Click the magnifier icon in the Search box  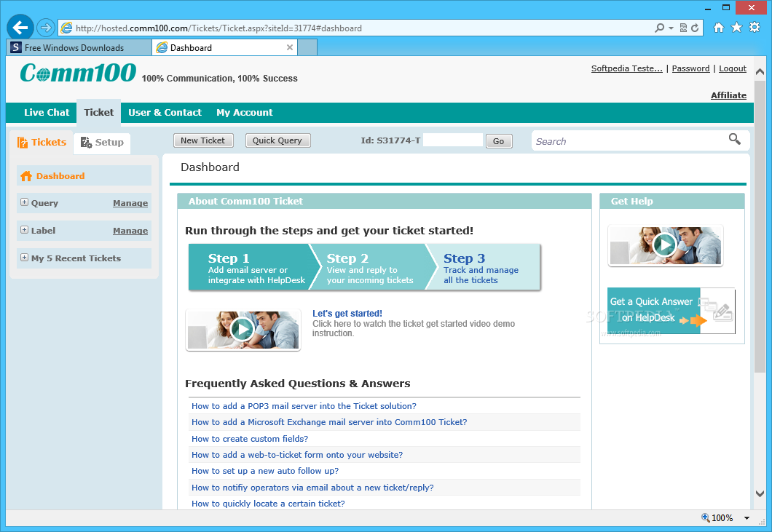tap(735, 139)
